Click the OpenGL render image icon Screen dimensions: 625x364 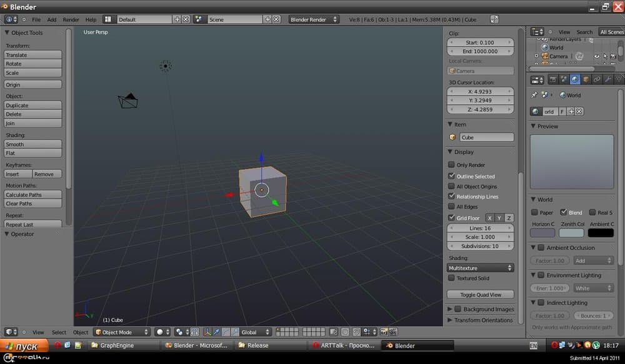[384, 332]
